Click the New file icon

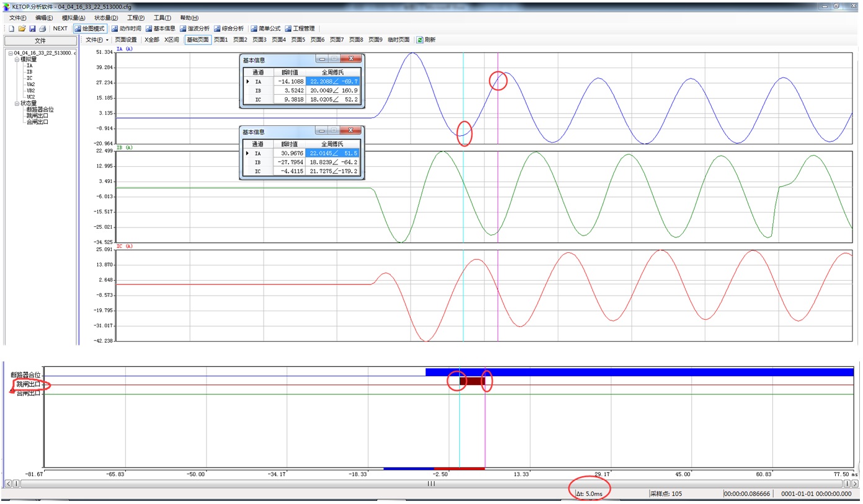(11, 29)
